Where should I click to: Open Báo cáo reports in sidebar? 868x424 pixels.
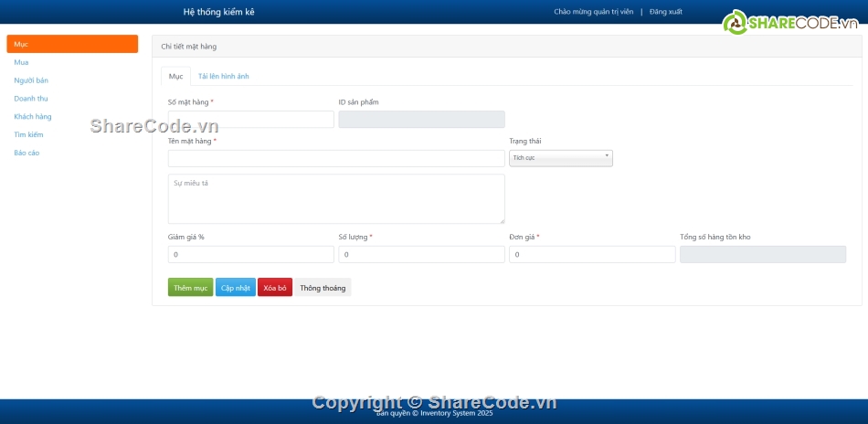(26, 154)
